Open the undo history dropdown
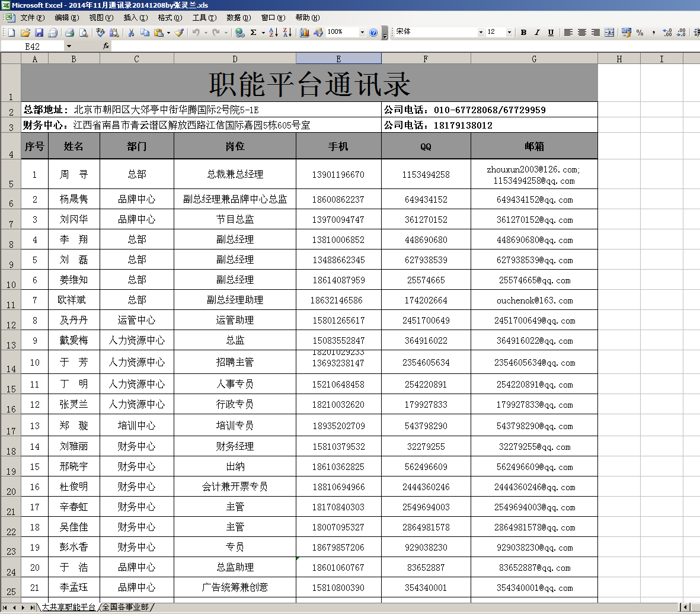Screen dimensions: 700x614 (206, 32)
